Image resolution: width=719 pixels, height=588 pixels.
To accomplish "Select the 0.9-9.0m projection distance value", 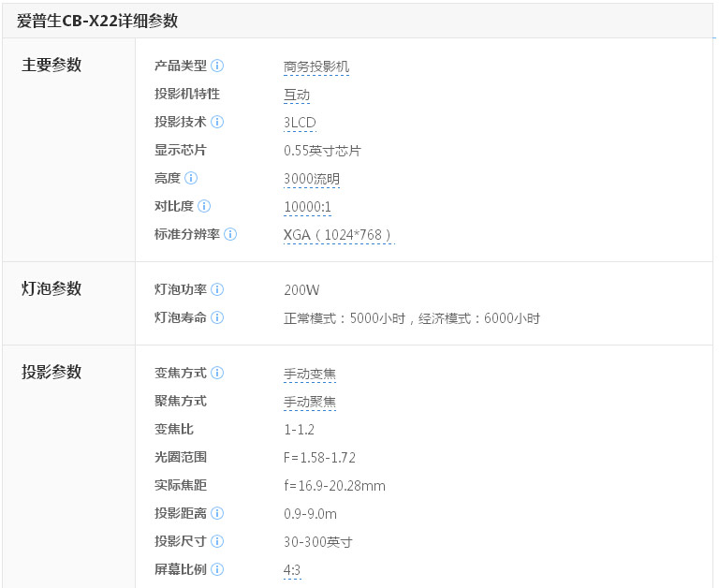I will point(311,514).
